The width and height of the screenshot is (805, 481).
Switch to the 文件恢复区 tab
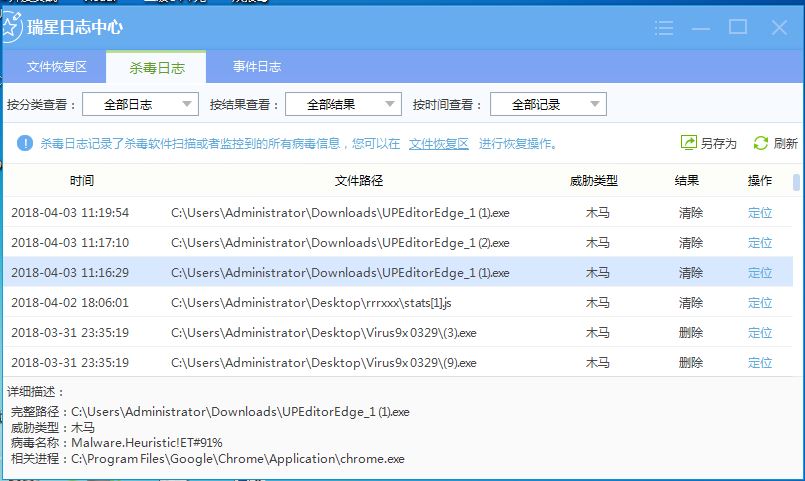click(x=56, y=67)
